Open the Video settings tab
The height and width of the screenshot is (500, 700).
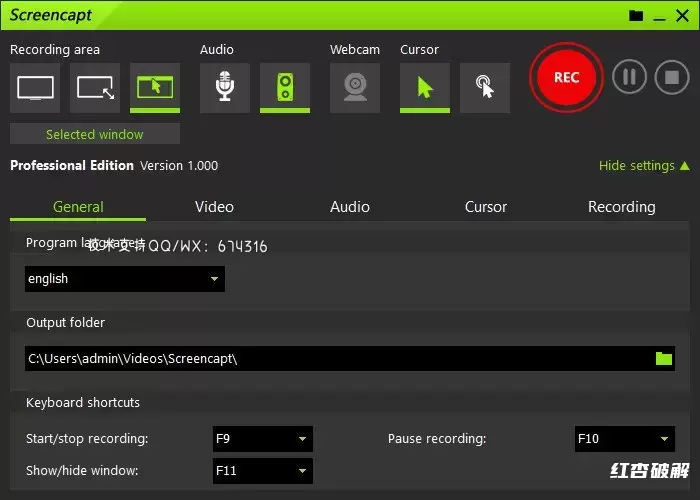click(x=214, y=207)
